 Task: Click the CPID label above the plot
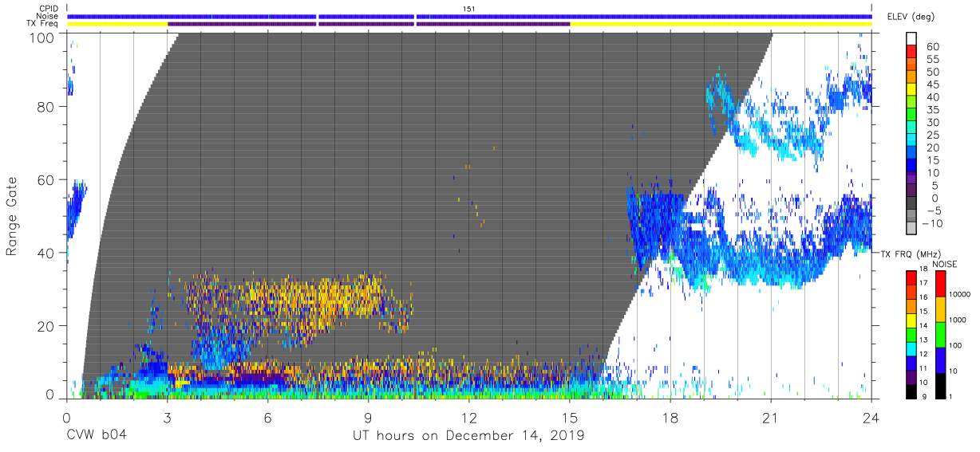pos(48,9)
